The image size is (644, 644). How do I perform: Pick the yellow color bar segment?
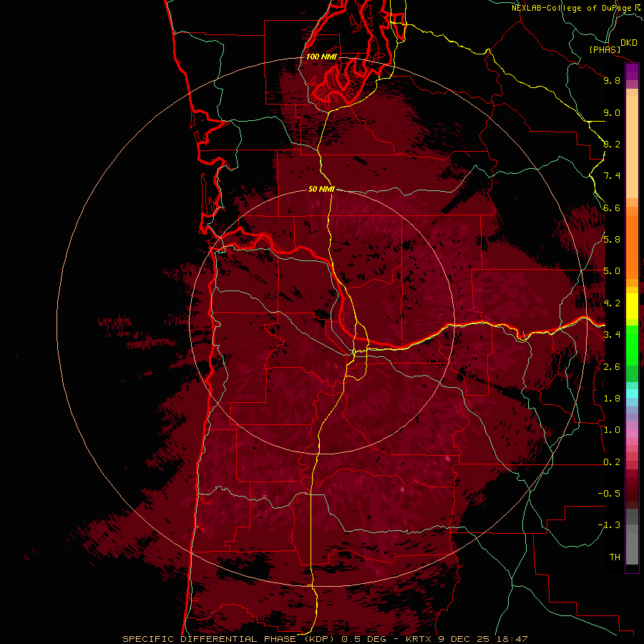(632, 306)
